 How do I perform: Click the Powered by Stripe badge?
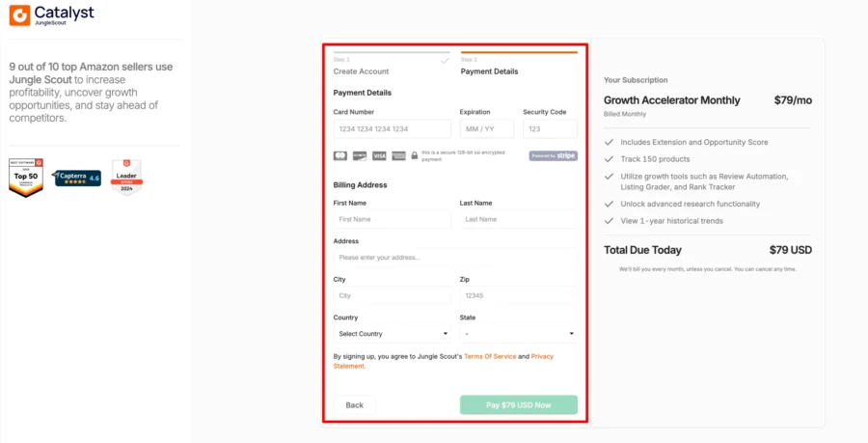pyautogui.click(x=553, y=156)
